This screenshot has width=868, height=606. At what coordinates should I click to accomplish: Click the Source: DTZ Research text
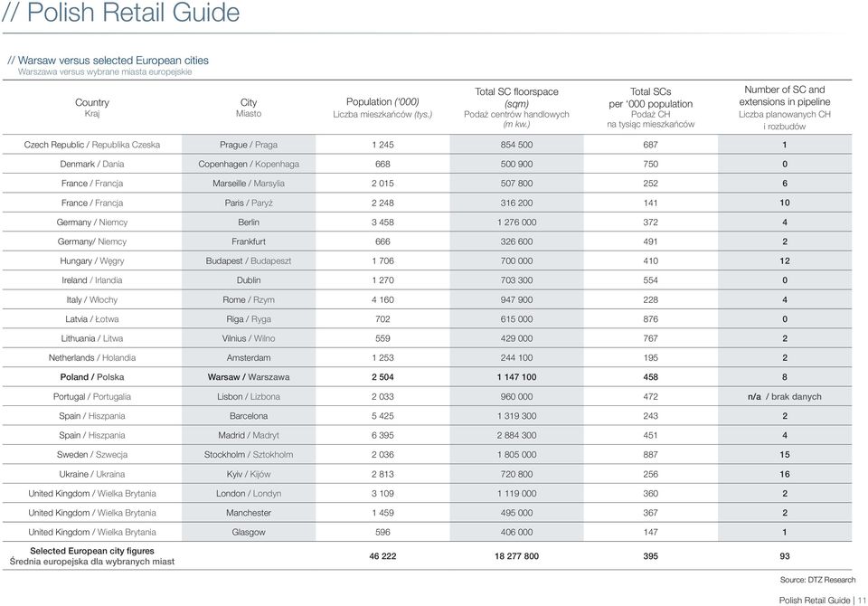(817, 580)
